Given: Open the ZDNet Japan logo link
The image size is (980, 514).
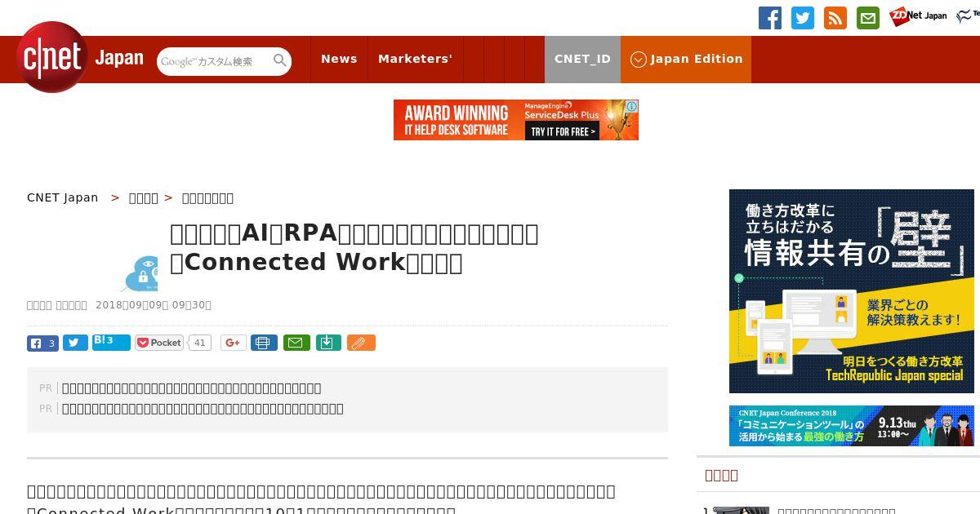Looking at the screenshot, I should (918, 16).
